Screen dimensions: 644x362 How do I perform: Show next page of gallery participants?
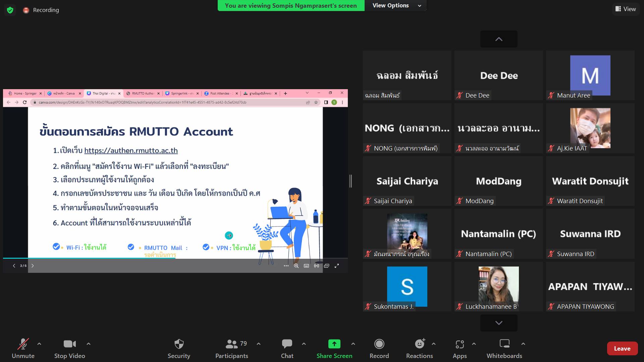[499, 323]
